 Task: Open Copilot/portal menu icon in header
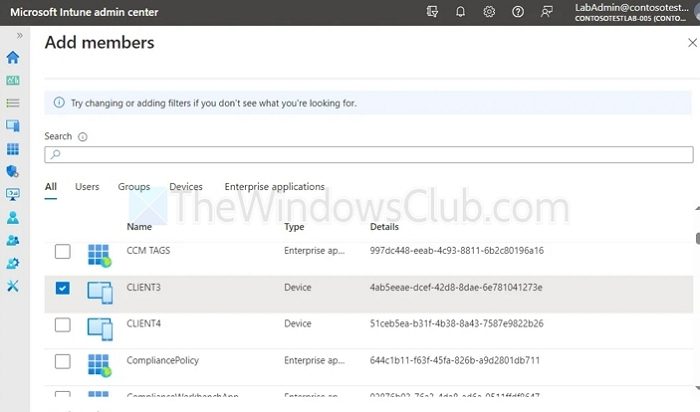pyautogui.click(x=432, y=12)
